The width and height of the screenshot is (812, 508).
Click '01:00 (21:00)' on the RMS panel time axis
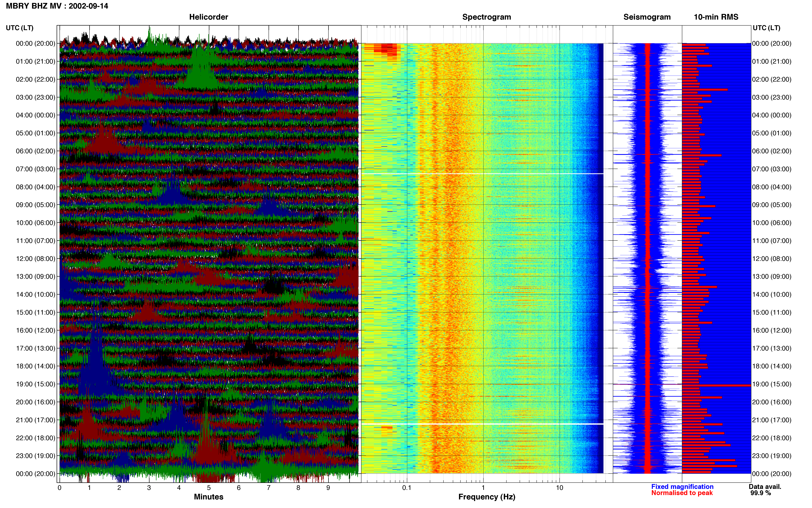[x=772, y=61]
